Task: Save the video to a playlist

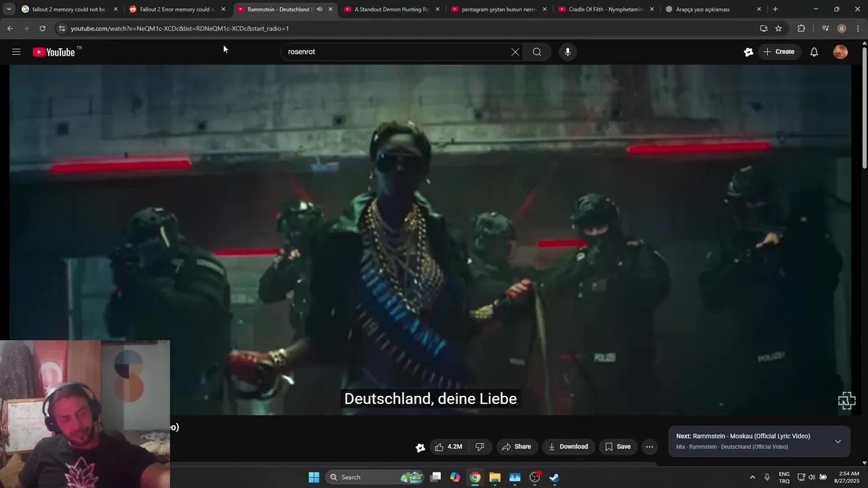Action: pos(618,447)
